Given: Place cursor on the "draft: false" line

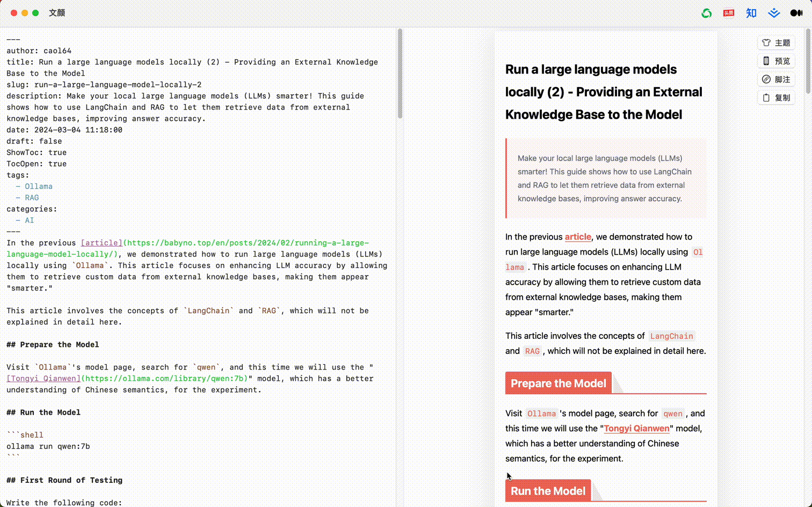Looking at the screenshot, I should coord(34,141).
